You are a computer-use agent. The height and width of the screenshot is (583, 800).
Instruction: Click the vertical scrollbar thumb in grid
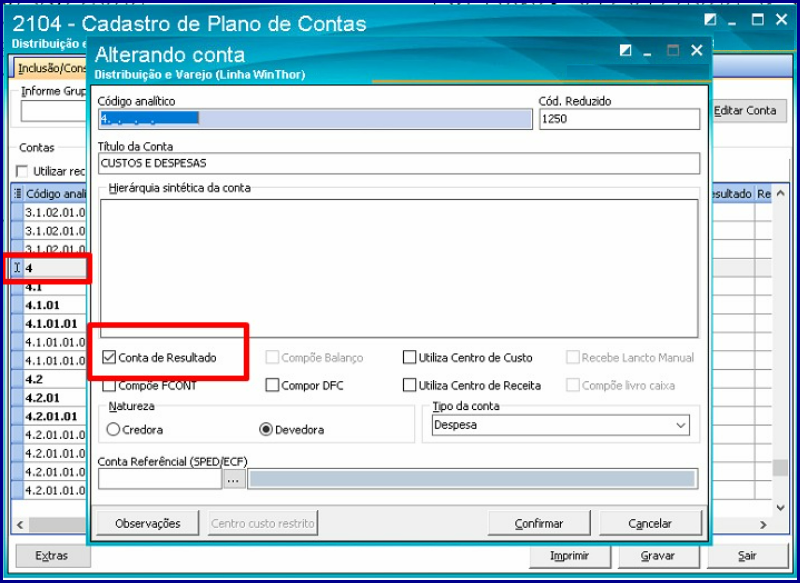click(780, 467)
